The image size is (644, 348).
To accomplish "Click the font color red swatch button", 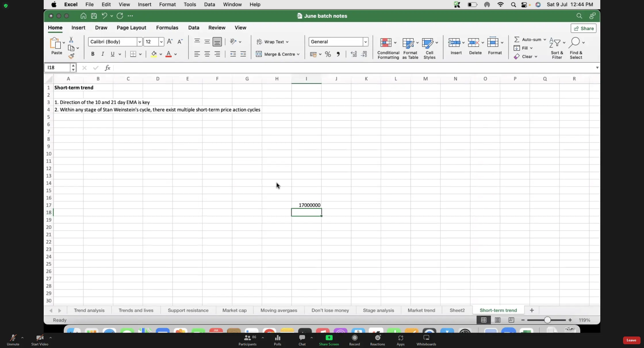I will pyautogui.click(x=169, y=54).
